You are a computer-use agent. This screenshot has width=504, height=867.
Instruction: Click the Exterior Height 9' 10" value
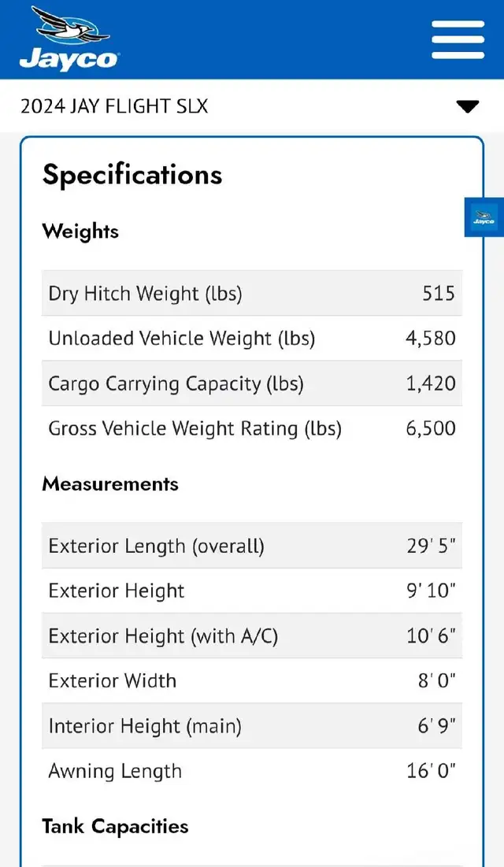coord(431,591)
